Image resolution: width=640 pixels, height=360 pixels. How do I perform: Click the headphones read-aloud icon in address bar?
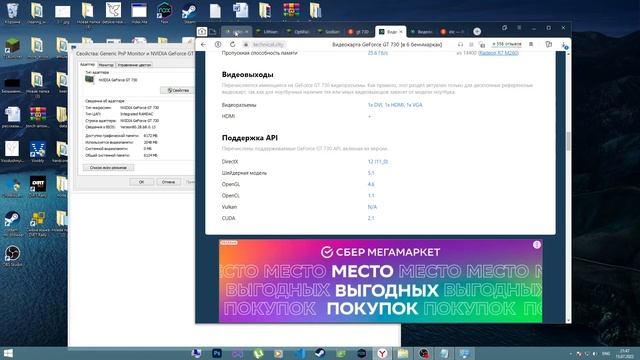point(460,44)
